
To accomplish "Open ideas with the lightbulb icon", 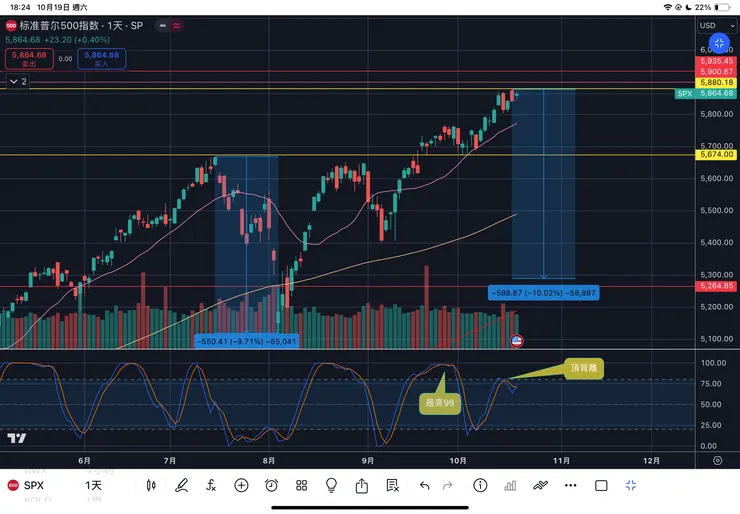I will 331,485.
